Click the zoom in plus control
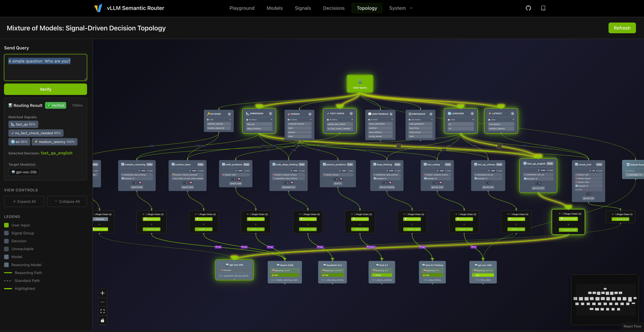 point(103,293)
